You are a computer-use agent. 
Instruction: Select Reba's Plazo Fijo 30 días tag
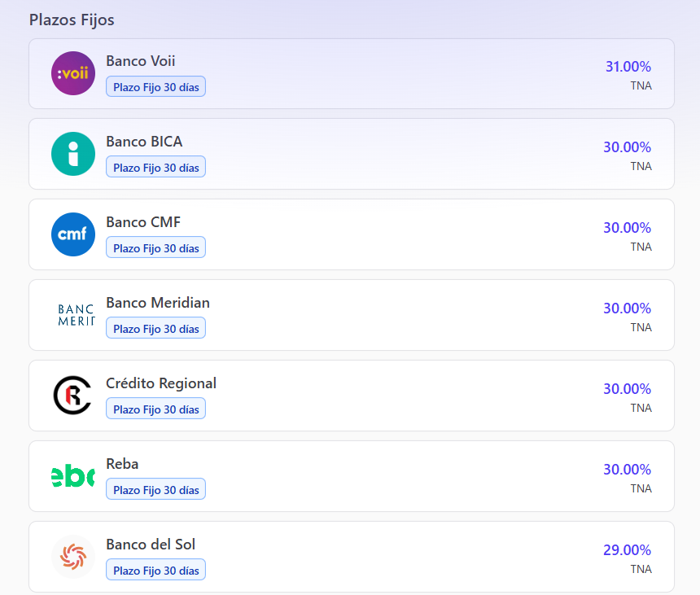[155, 489]
